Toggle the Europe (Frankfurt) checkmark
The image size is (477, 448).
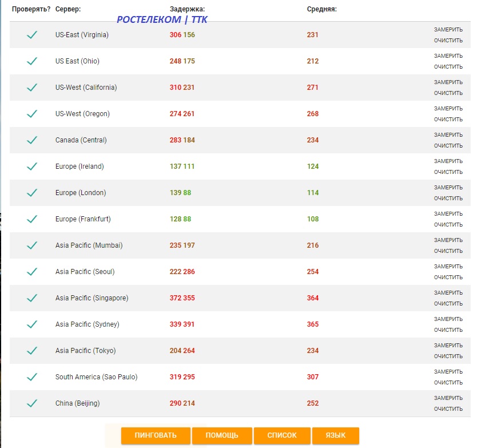pyautogui.click(x=32, y=219)
